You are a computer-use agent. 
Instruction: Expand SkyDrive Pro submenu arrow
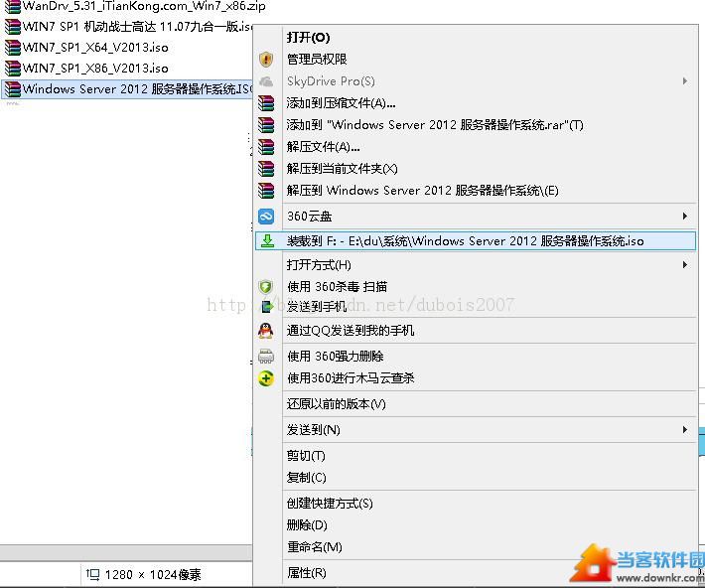tap(685, 81)
